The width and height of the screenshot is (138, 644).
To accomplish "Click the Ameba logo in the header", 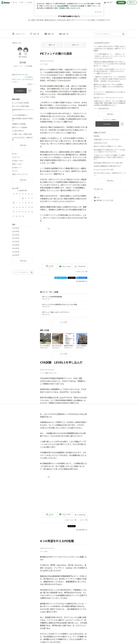I will coord(5,2).
